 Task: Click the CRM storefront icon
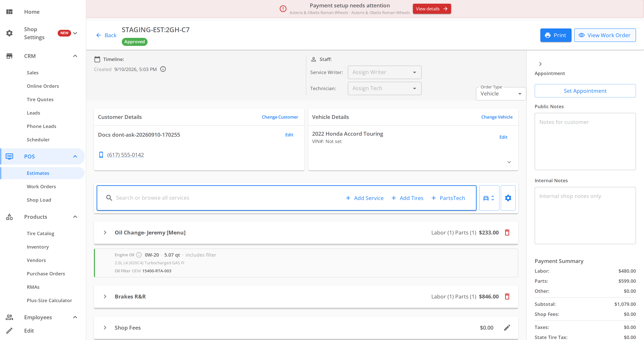(x=10, y=56)
